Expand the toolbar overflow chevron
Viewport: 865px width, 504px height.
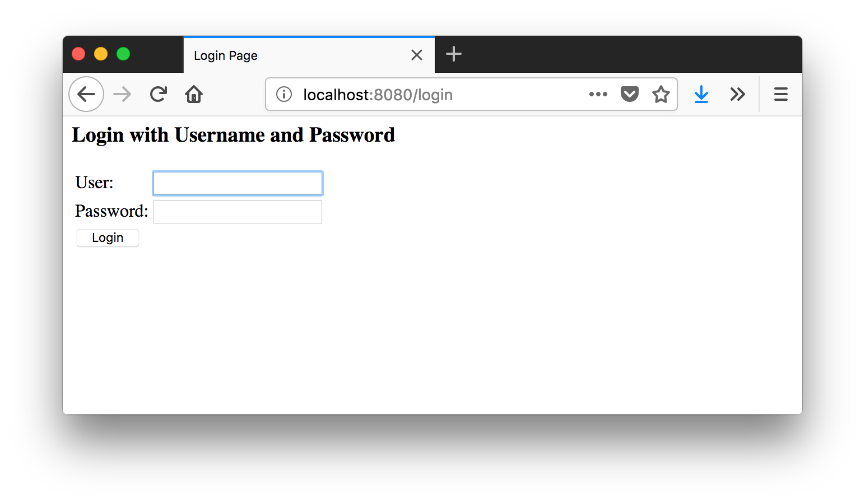point(737,94)
